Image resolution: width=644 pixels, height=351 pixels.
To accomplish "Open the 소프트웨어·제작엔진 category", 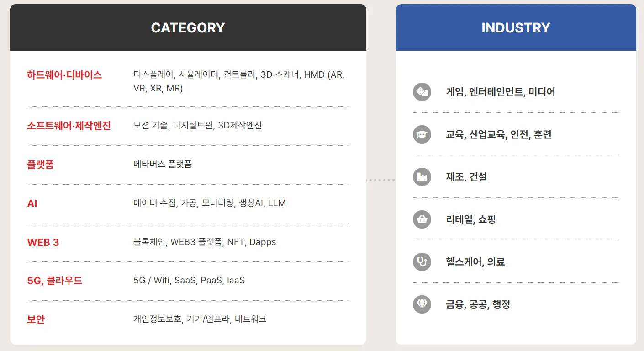I will point(69,126).
